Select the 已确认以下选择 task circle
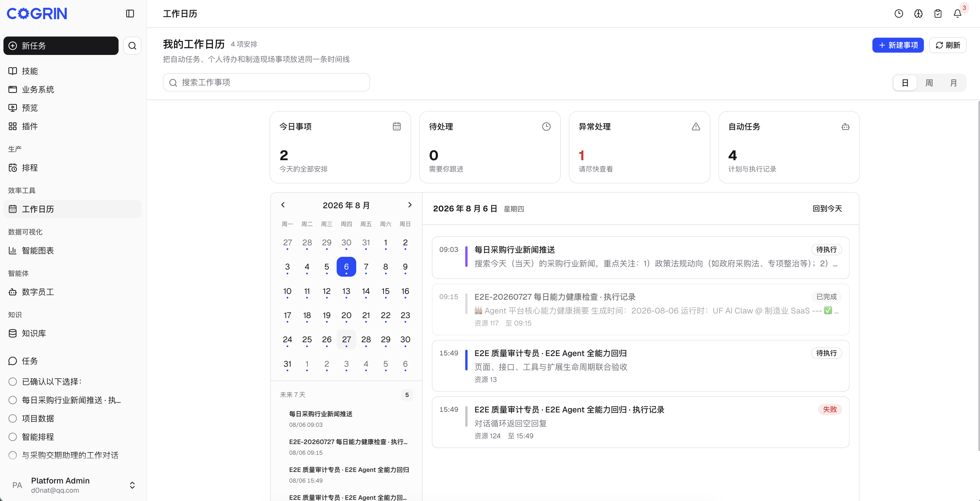 13,382
